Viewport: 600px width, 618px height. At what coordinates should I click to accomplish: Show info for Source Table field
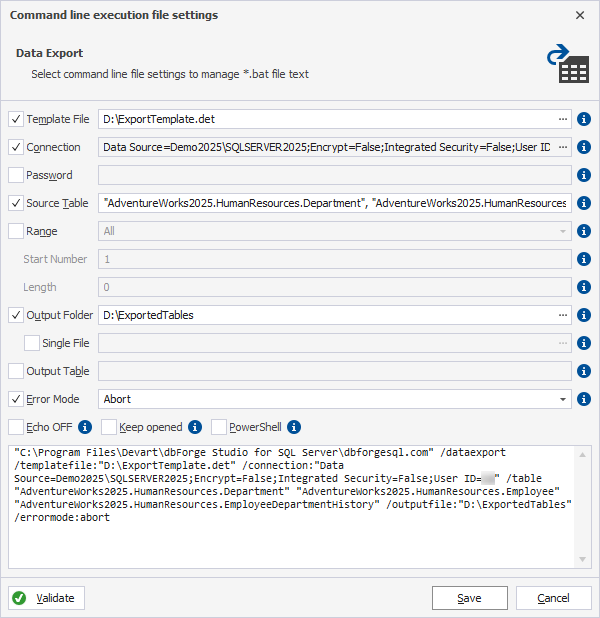point(583,203)
